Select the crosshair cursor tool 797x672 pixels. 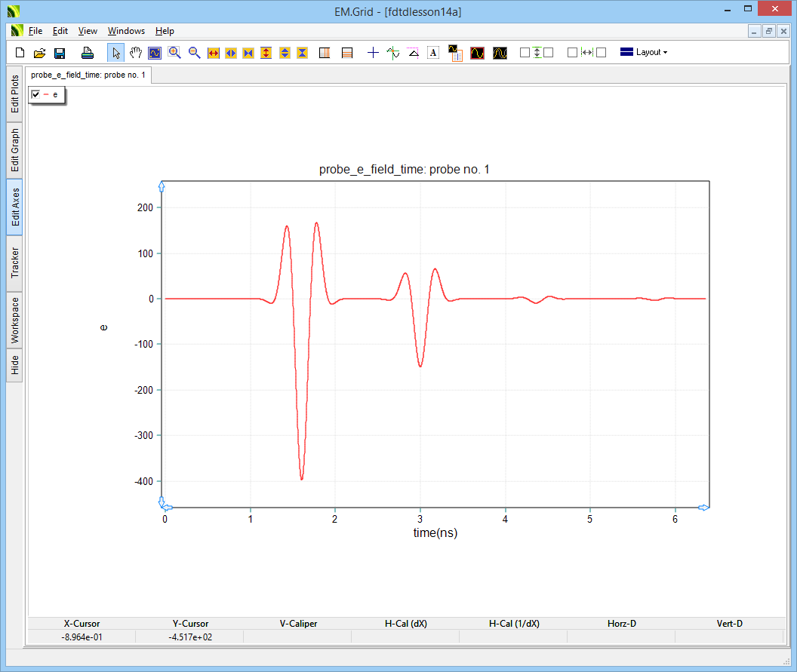pyautogui.click(x=373, y=53)
